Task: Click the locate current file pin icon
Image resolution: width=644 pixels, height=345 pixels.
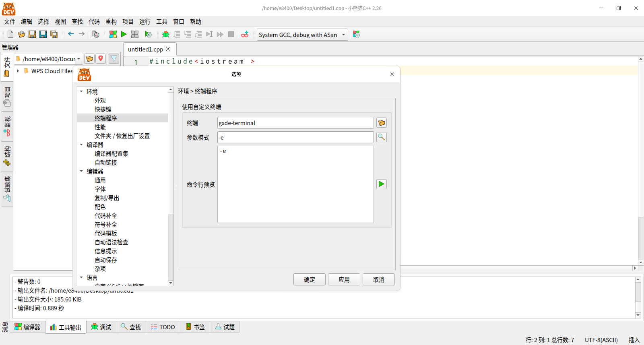Action: pyautogui.click(x=101, y=59)
